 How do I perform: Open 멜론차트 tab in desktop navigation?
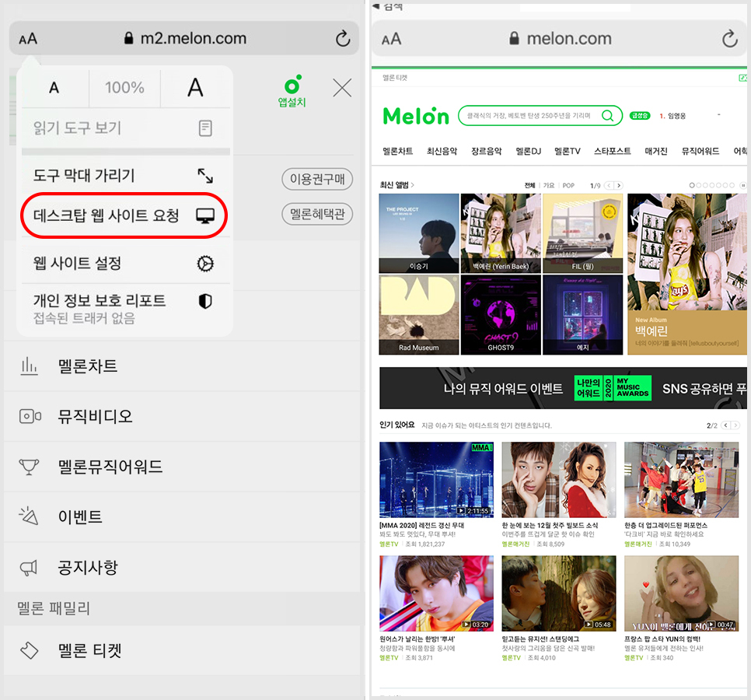[397, 151]
